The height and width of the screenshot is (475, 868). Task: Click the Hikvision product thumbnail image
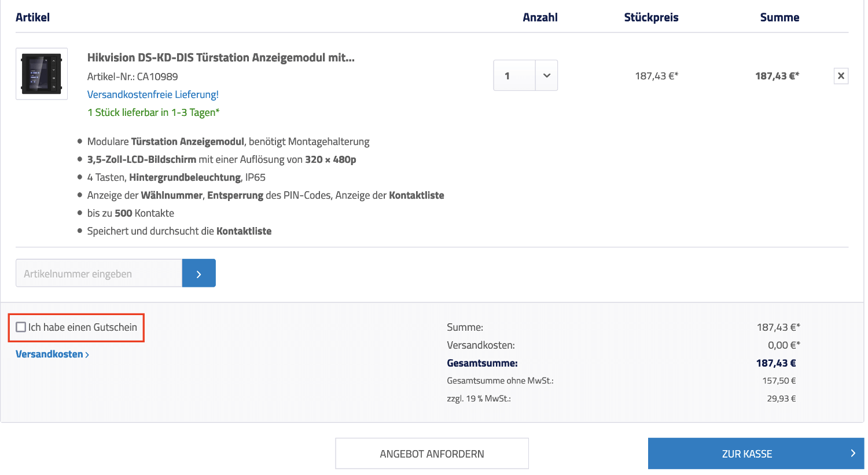point(42,74)
